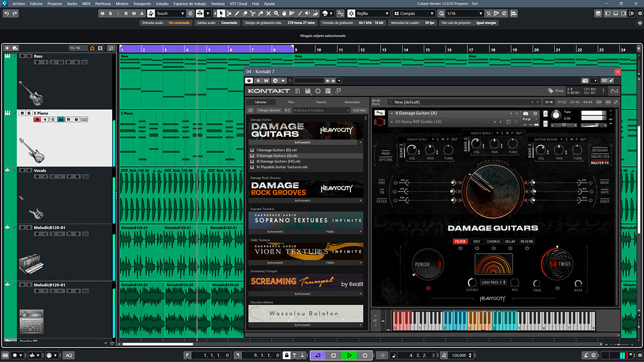Click the Native Instruments logo icon
Viewport: 644px width, 362px height.
[614, 91]
